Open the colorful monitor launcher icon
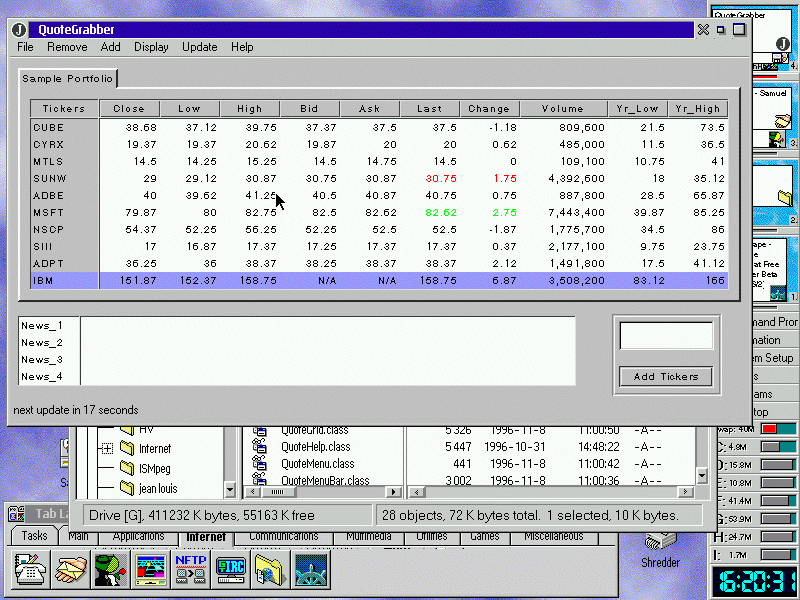The width and height of the screenshot is (800, 600). (150, 569)
